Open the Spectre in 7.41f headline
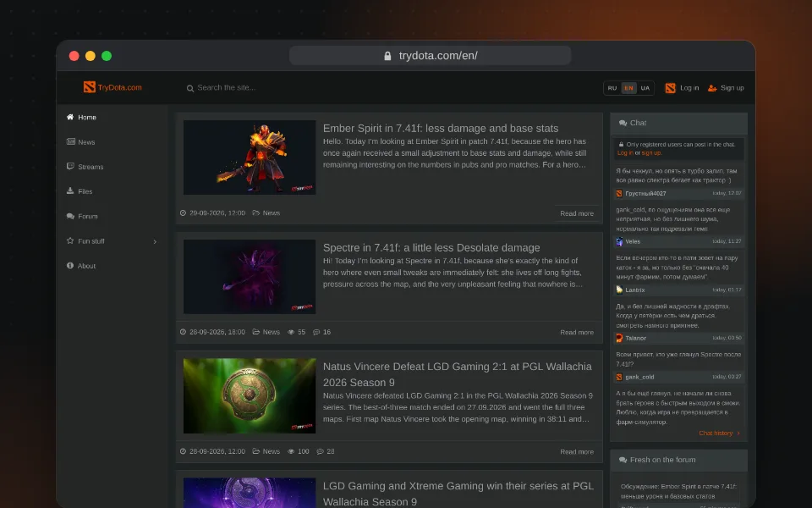The image size is (812, 508). pyautogui.click(x=431, y=248)
